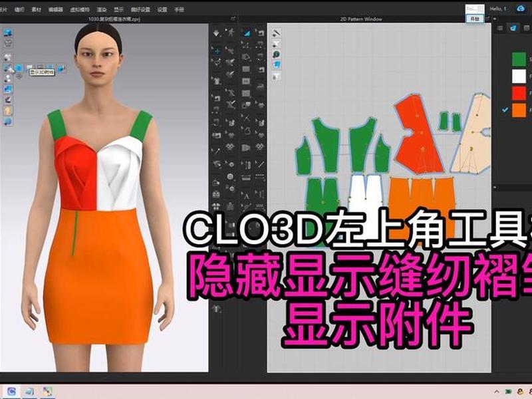Select the orange fabric swatch
Viewport: 532px width, 399px height.
519,110
